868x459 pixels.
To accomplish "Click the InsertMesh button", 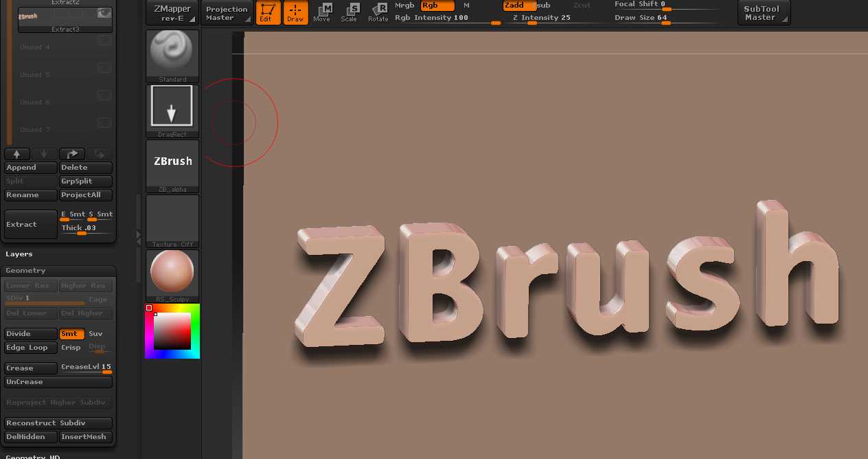I will pyautogui.click(x=85, y=437).
